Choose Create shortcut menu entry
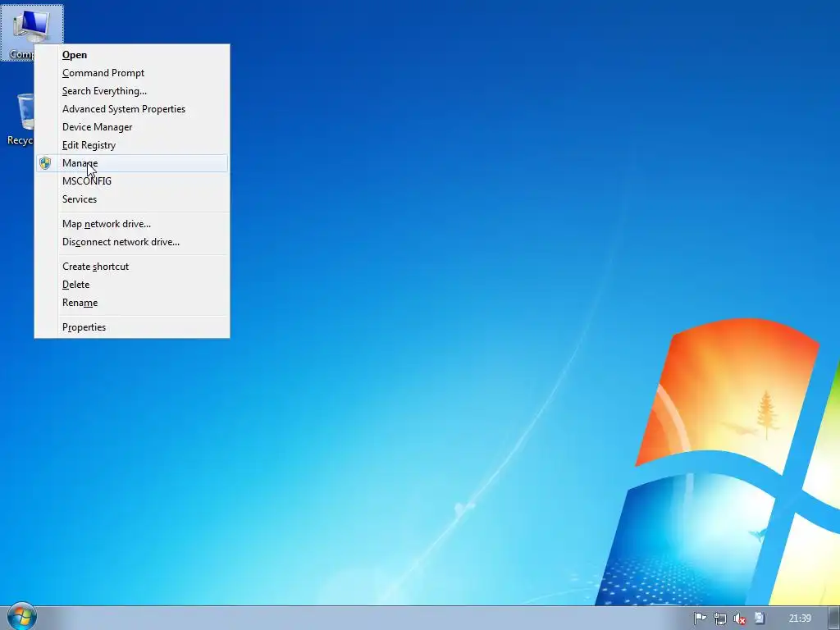This screenshot has height=630, width=840. [x=132, y=267]
